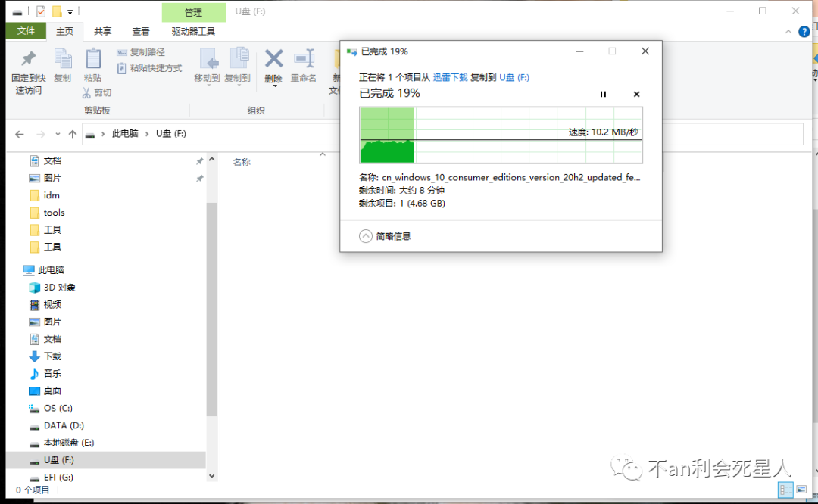818x504 pixels.
Task: Open the Help question mark icon
Action: [804, 32]
